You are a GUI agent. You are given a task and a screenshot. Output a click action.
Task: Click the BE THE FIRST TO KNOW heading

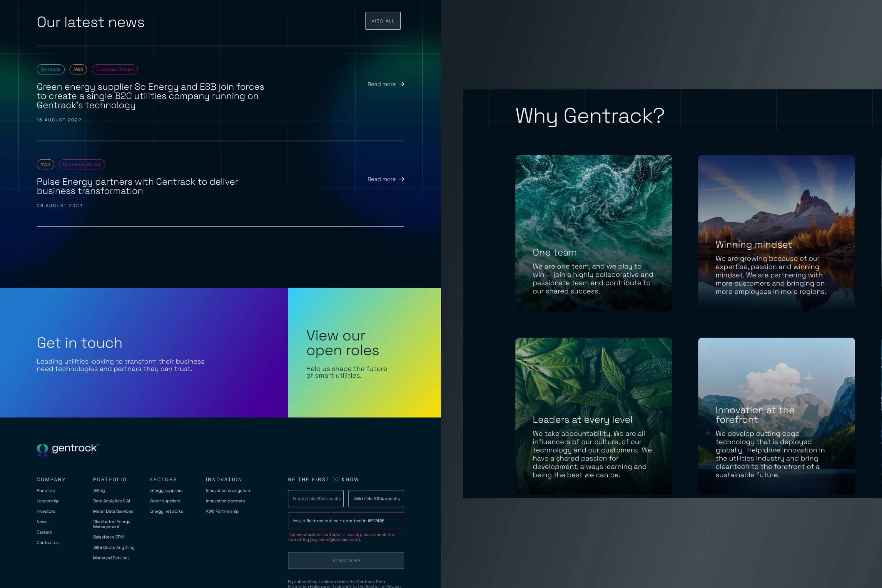[323, 480]
